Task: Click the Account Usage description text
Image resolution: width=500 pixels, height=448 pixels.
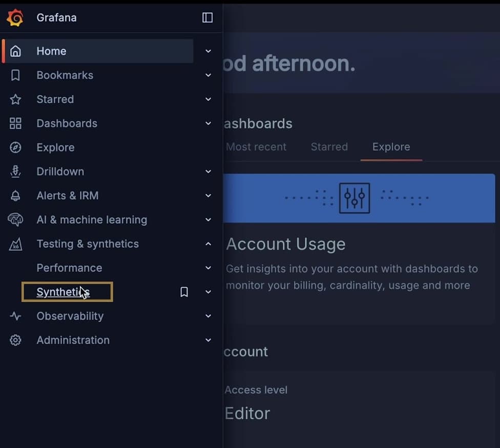Action: coord(352,277)
